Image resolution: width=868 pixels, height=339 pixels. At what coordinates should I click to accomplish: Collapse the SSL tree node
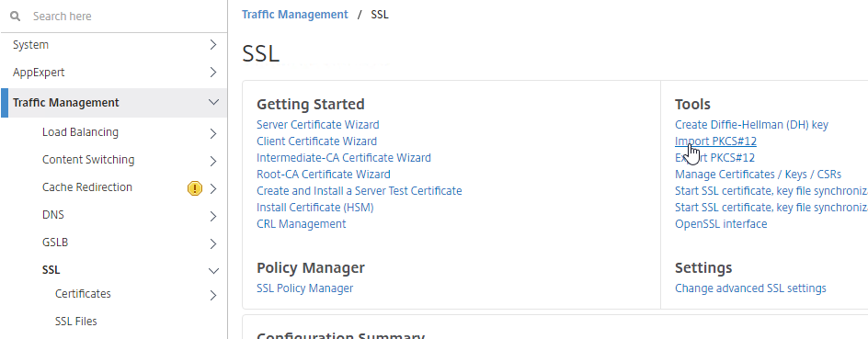(213, 270)
